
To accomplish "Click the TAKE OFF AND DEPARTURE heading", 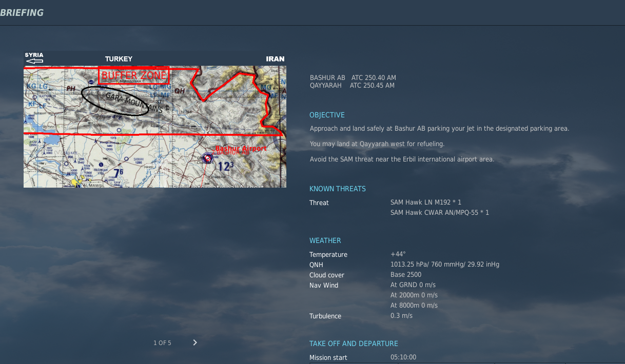I will (x=353, y=343).
